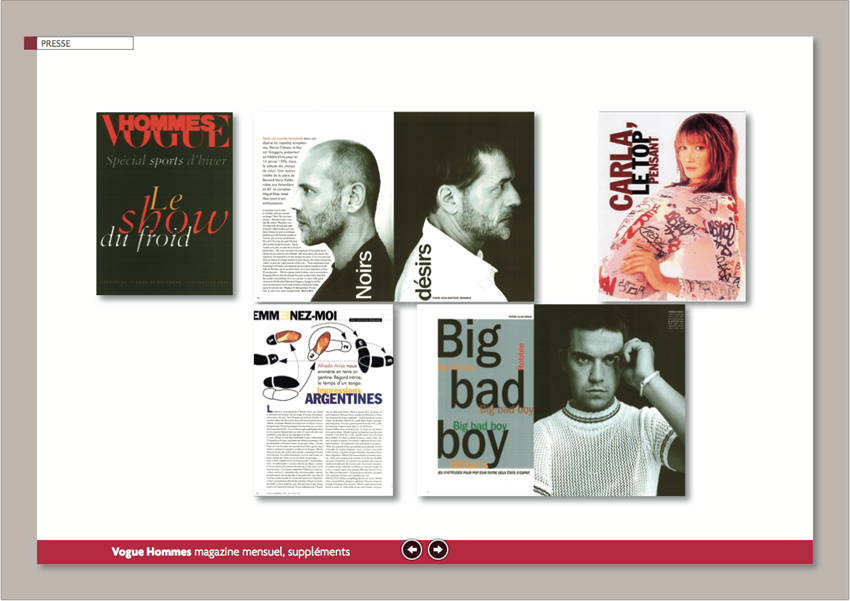View the Emmenez-moi Argentines article page
The width and height of the screenshot is (850, 601).
click(x=324, y=400)
